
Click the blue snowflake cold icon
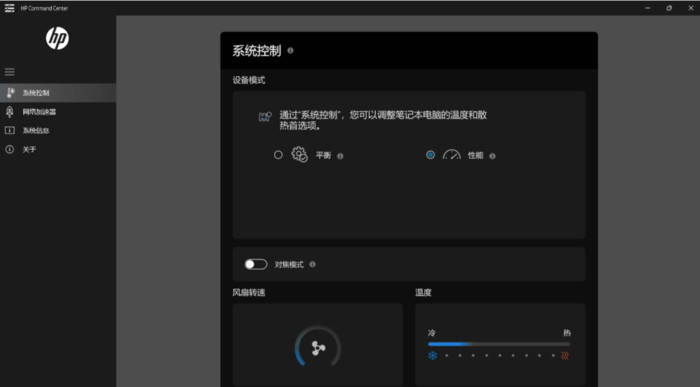[433, 356]
